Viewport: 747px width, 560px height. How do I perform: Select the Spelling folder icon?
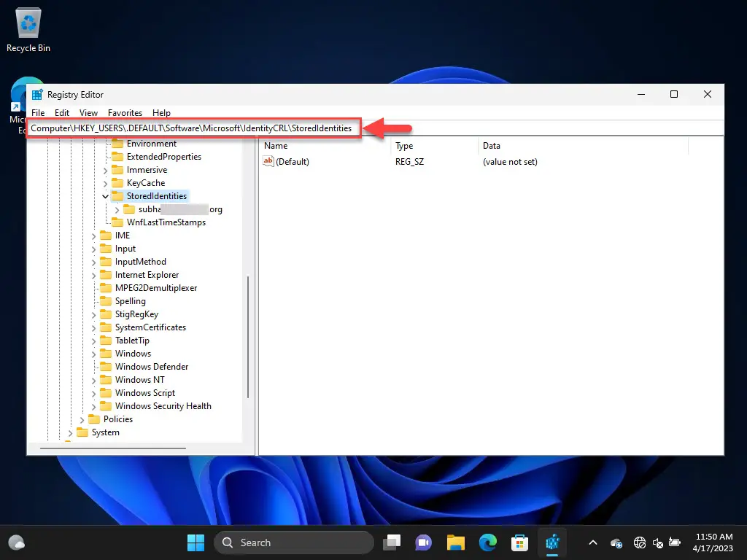click(x=106, y=301)
